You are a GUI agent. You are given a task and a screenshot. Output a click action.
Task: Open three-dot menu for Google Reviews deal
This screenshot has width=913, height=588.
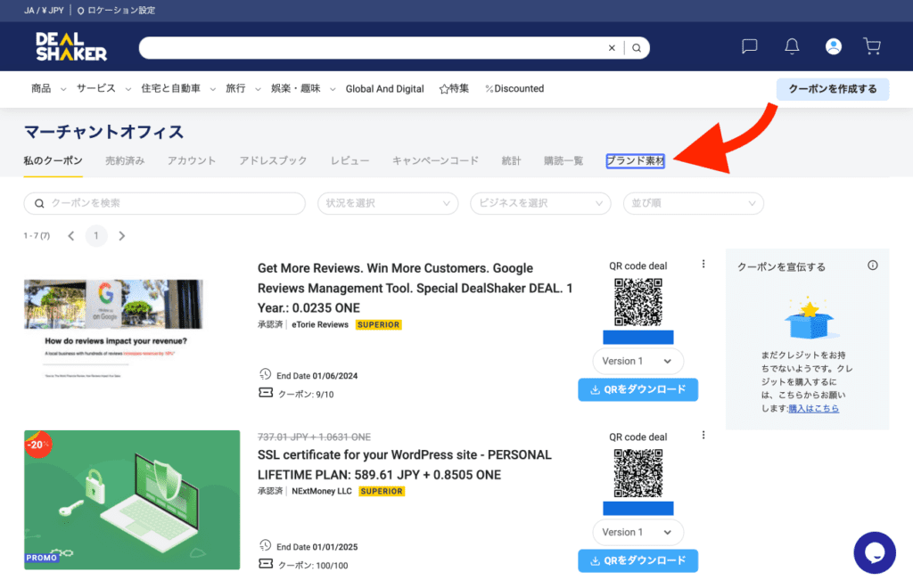point(703,264)
